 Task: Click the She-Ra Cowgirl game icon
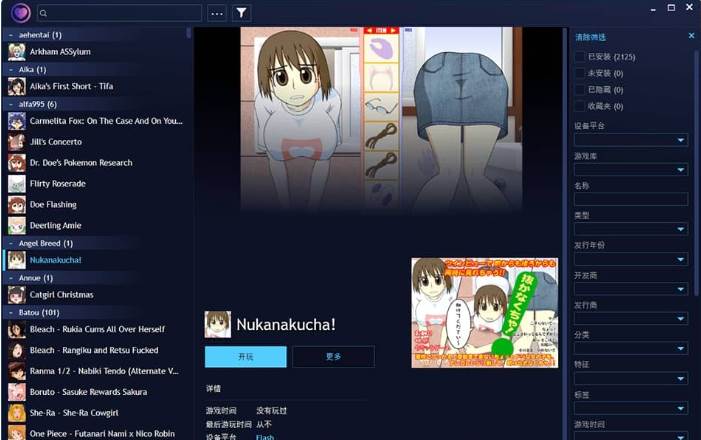pos(17,413)
